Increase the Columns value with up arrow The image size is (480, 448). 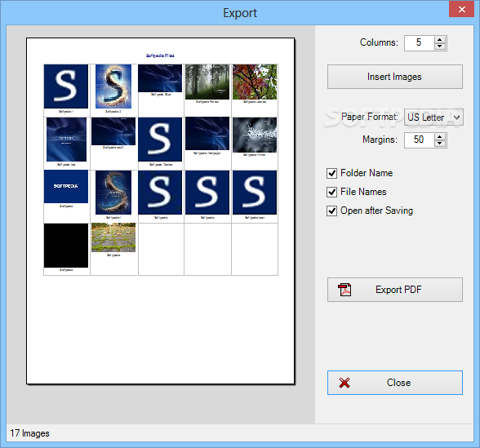[x=440, y=40]
